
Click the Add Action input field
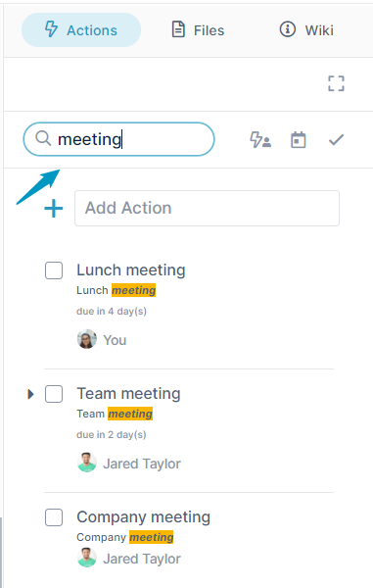click(x=208, y=208)
